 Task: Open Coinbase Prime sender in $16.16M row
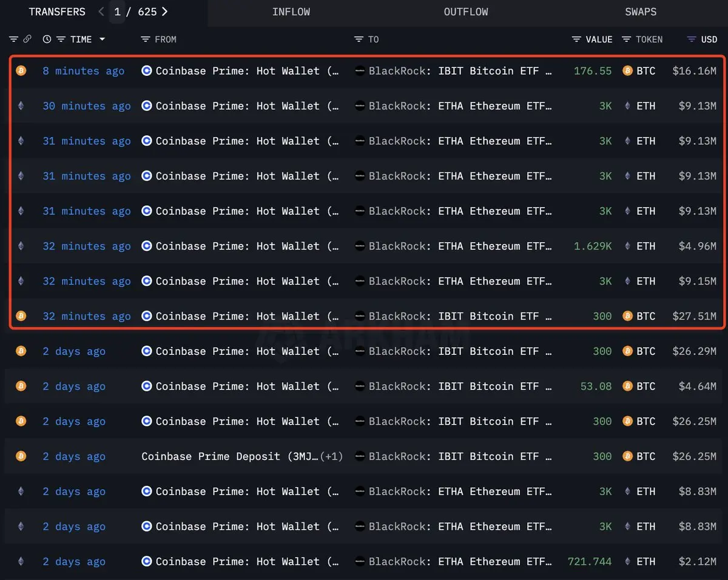click(248, 71)
